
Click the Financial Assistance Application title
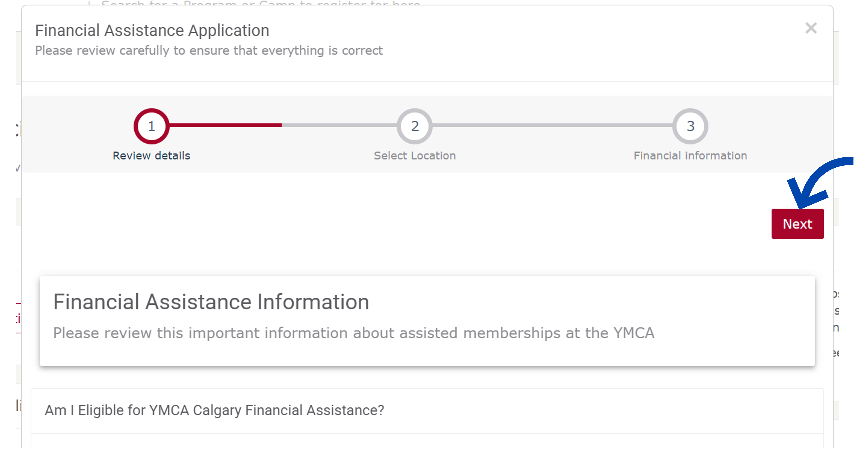(152, 31)
